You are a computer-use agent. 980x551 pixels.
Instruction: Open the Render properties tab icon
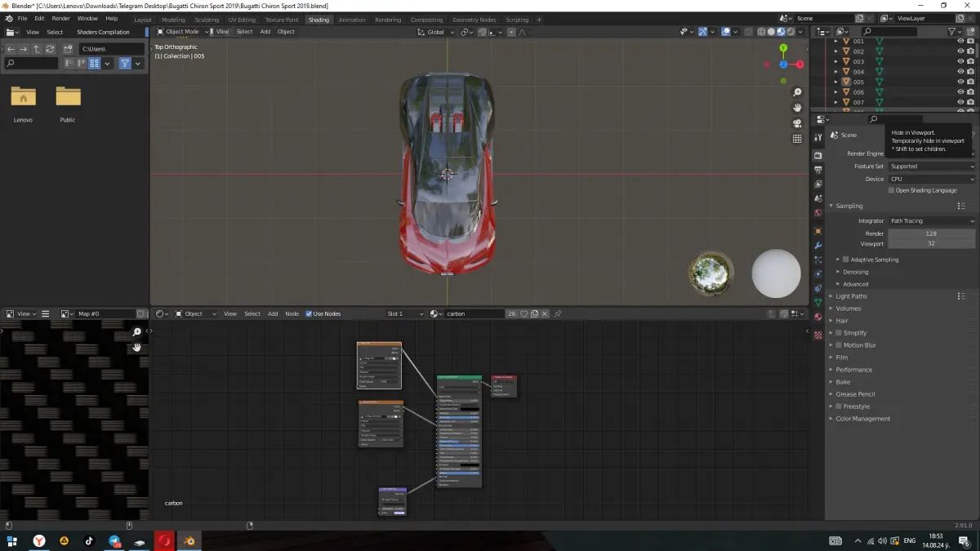pyautogui.click(x=818, y=155)
